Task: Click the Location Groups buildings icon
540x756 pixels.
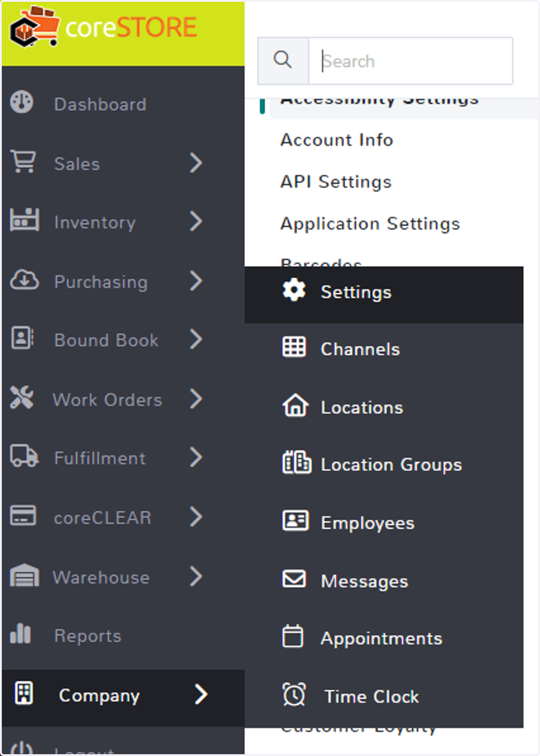Action: click(297, 462)
